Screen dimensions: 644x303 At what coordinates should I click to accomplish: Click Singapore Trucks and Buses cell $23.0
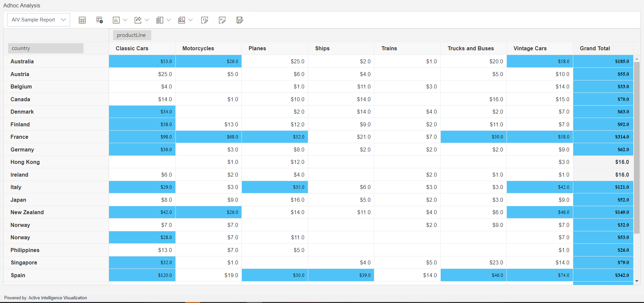pyautogui.click(x=474, y=262)
